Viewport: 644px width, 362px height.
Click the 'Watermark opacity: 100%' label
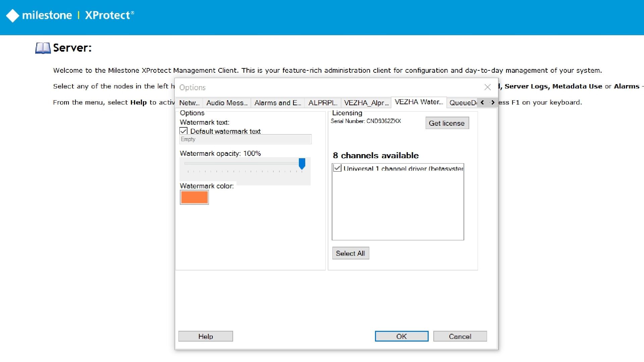click(220, 154)
